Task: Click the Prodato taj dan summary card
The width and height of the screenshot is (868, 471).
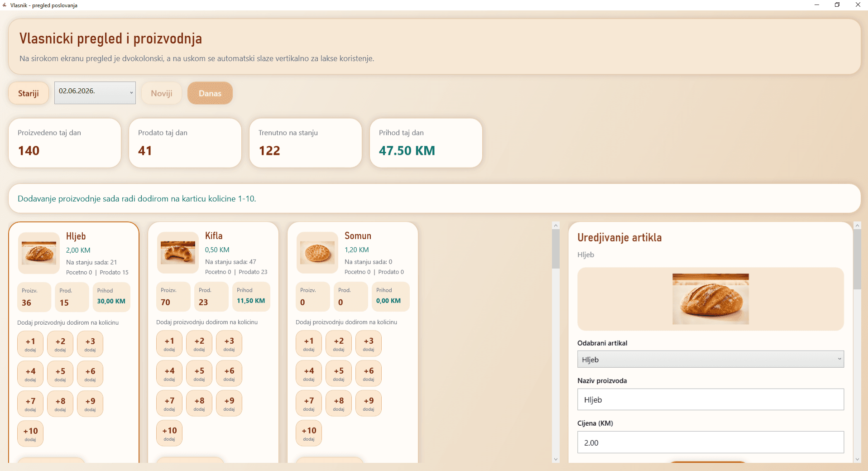Action: click(x=185, y=143)
